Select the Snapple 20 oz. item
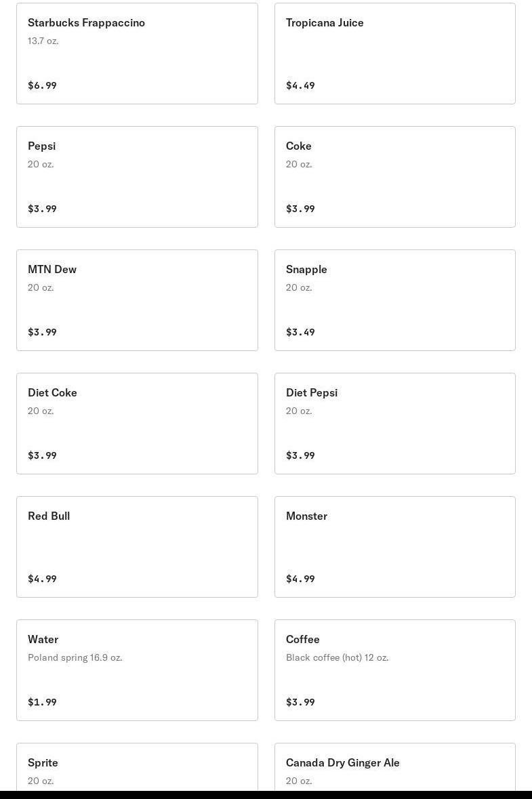Viewport: 532px width, 799px height. click(394, 300)
